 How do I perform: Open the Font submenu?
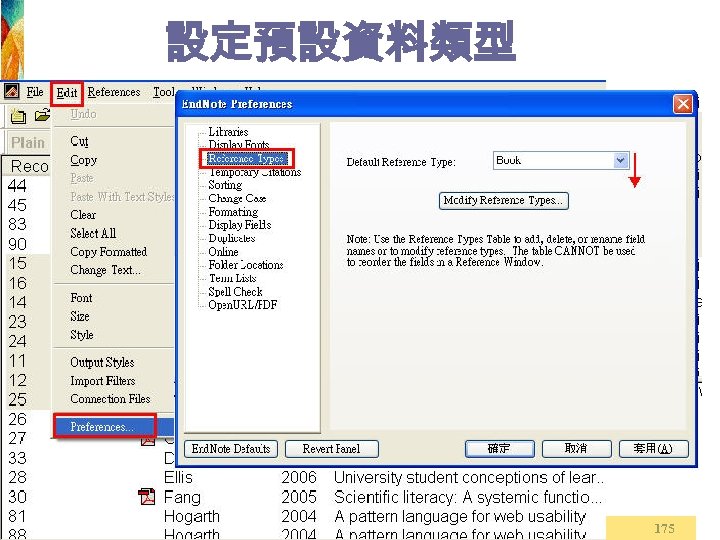coord(81,298)
